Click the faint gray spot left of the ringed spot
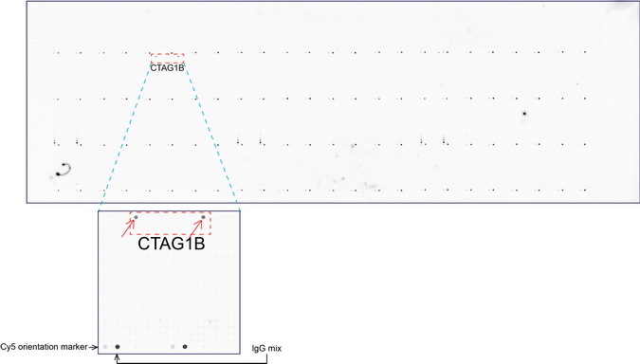 (173, 347)
